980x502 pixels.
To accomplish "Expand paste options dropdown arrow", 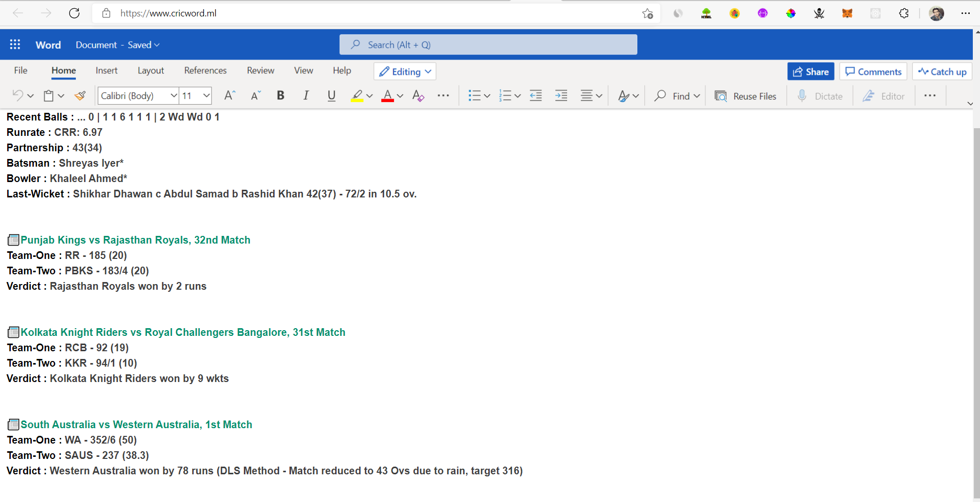I will pos(61,96).
